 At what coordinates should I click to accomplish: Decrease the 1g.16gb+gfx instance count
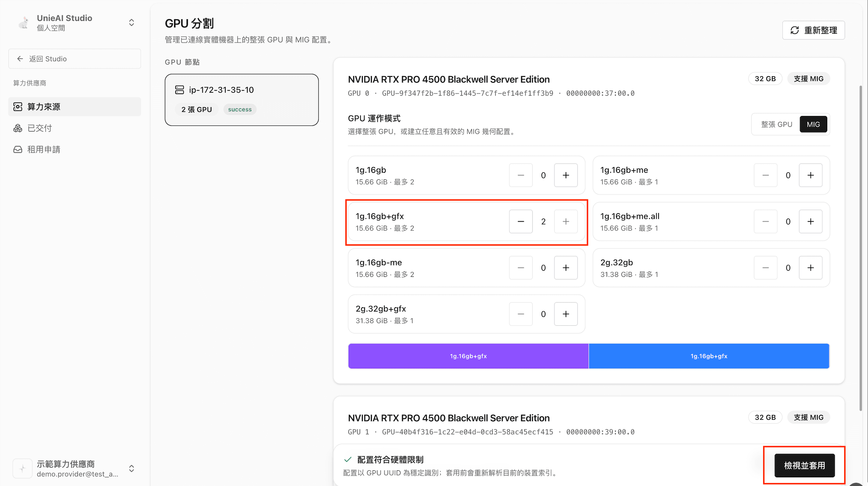click(521, 221)
